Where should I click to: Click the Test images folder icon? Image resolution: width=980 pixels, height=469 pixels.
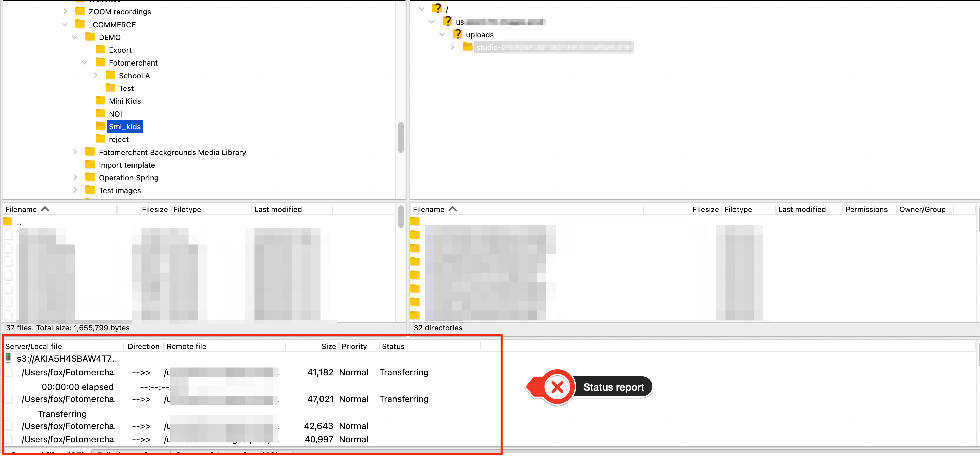(90, 190)
